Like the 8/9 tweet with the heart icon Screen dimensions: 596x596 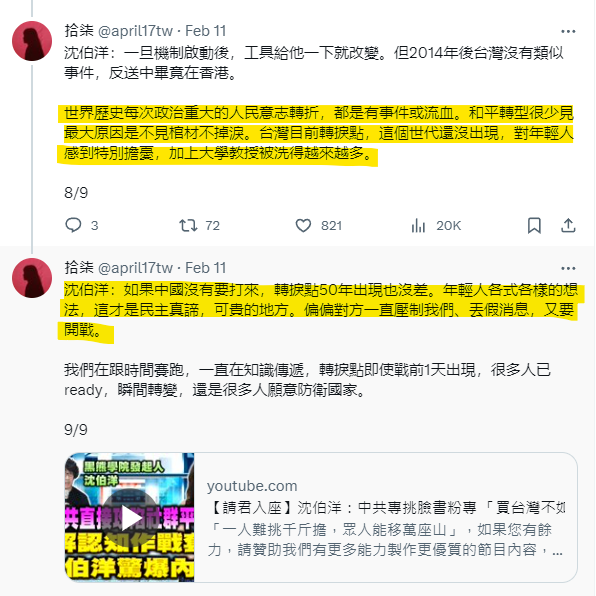[x=303, y=225]
